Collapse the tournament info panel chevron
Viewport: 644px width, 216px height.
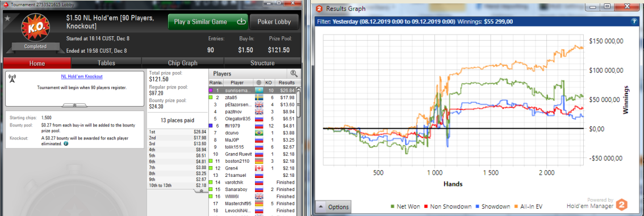click(x=75, y=105)
